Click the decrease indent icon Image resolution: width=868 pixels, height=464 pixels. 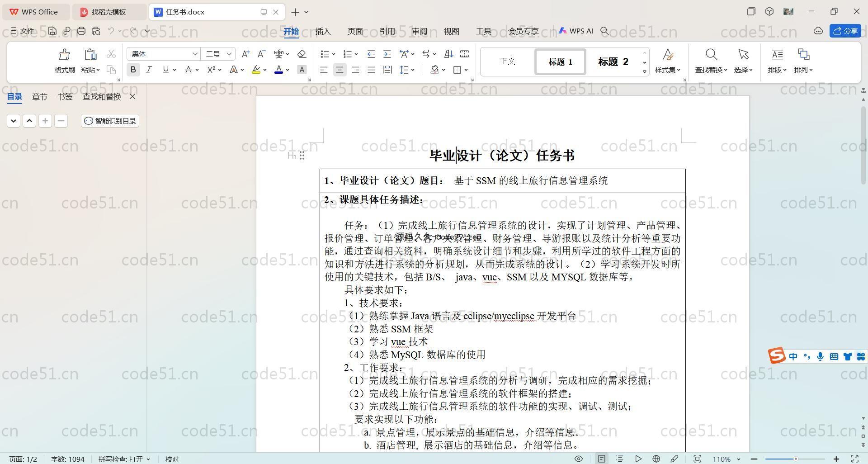tap(371, 54)
